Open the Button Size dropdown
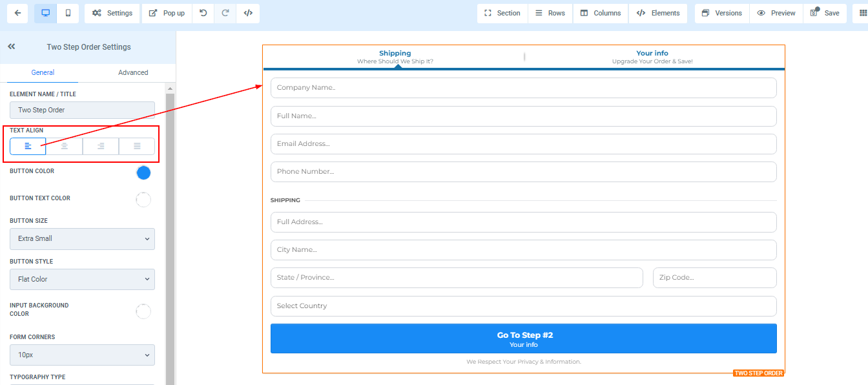The width and height of the screenshot is (868, 385). coord(82,239)
